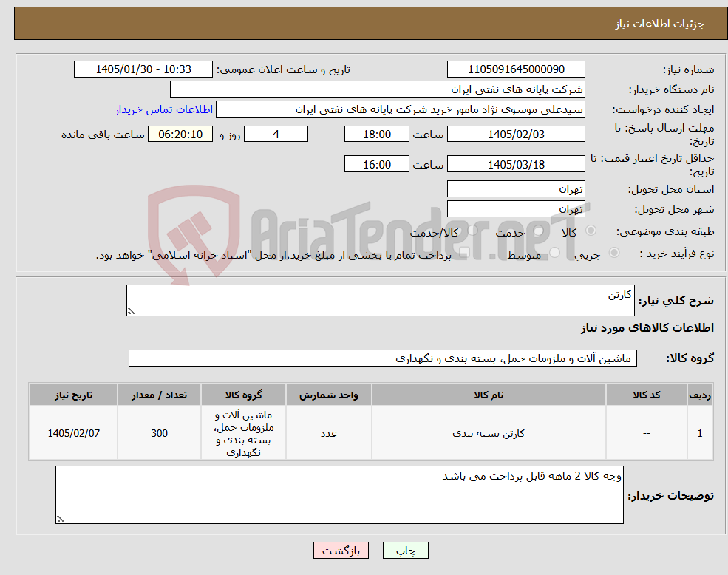Click the چاپ print button
The width and height of the screenshot is (728, 575).
point(405,551)
